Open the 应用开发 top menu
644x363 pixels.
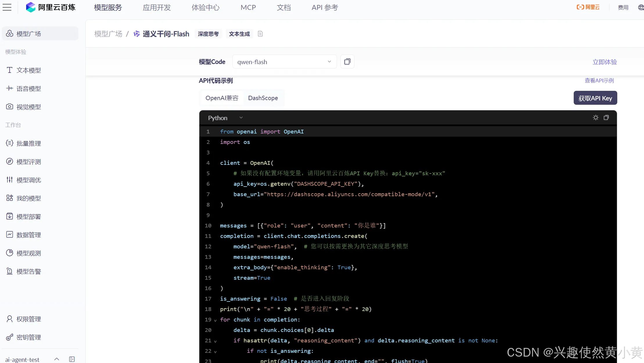tap(157, 8)
